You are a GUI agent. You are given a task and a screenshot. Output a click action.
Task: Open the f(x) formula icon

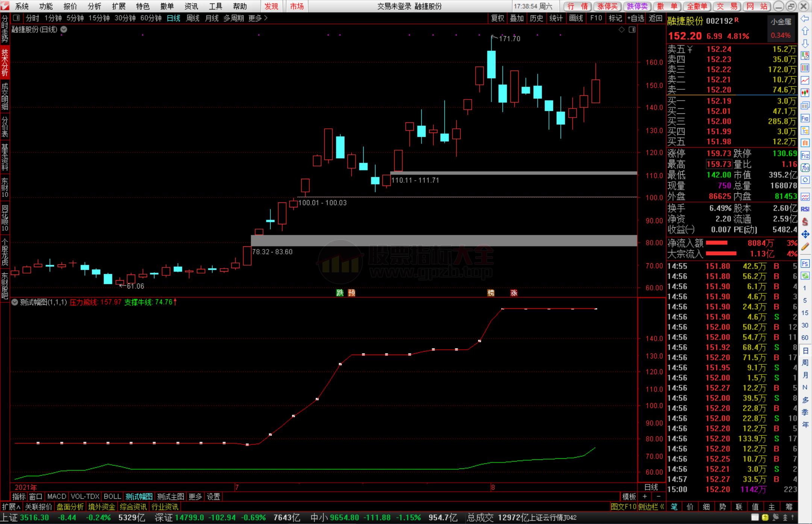805,168
